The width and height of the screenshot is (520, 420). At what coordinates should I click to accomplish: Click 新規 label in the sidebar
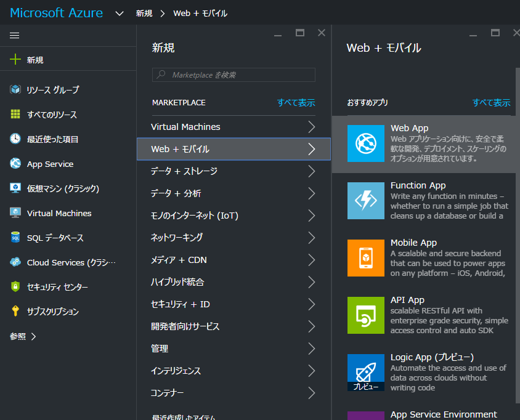[x=35, y=60]
